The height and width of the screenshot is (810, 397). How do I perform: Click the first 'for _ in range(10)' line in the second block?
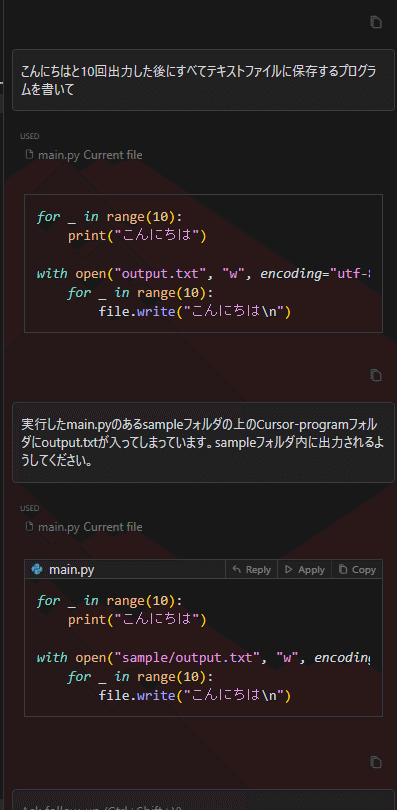point(109,601)
